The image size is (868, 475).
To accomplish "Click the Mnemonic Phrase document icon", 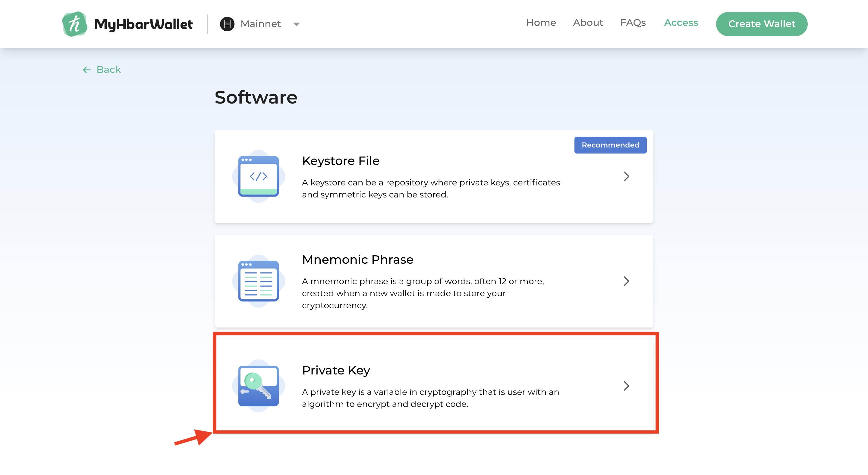I will pyautogui.click(x=259, y=281).
